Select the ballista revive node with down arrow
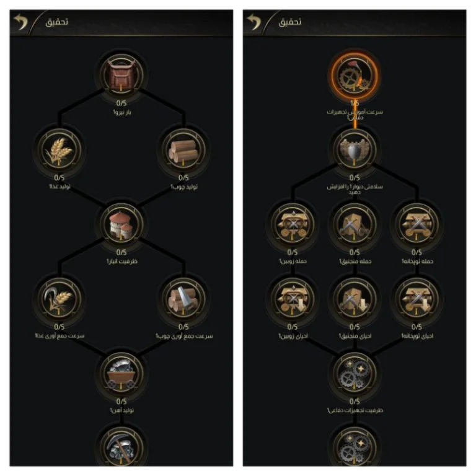Viewport: 476px width, 476px height. (293, 299)
